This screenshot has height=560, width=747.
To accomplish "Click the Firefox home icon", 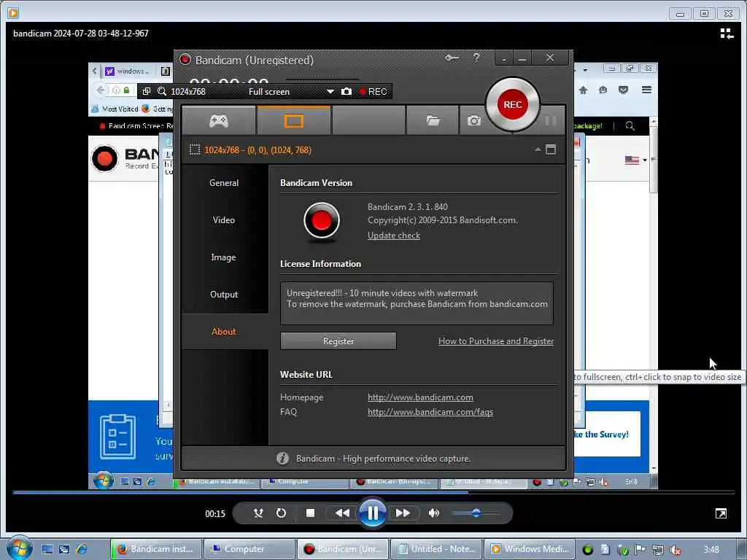I will click(x=583, y=90).
